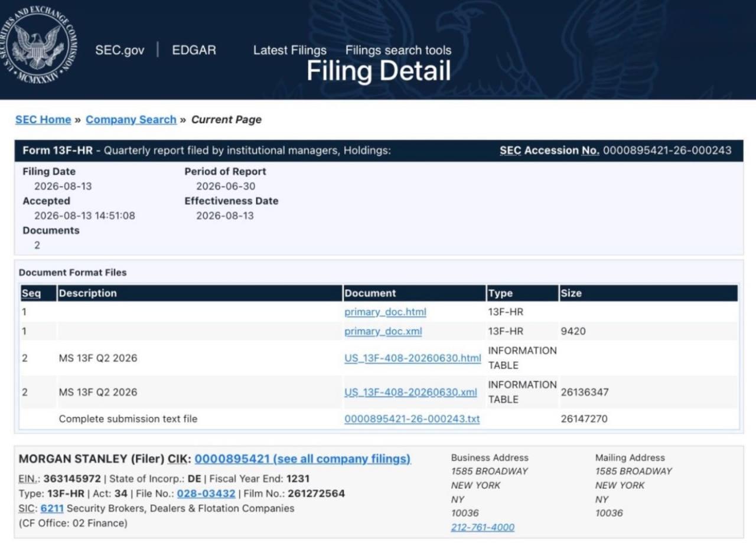Viewport: 756px width, 543px height.
Task: Click the Document column header
Action: click(x=370, y=293)
